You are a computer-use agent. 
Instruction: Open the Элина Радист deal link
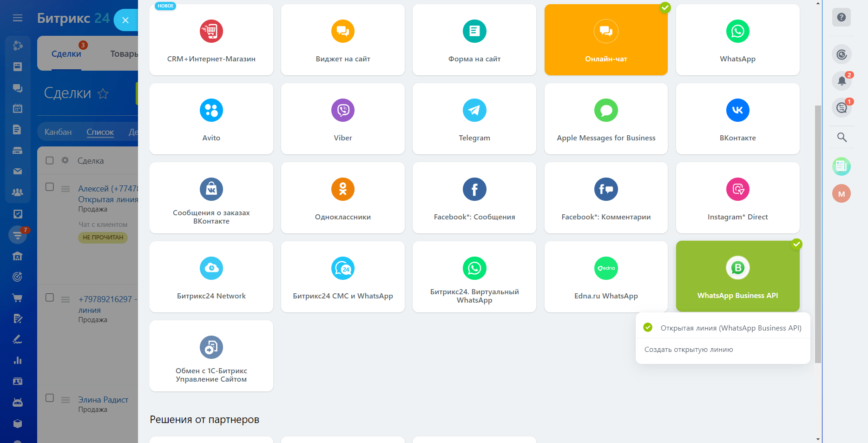pos(103,400)
